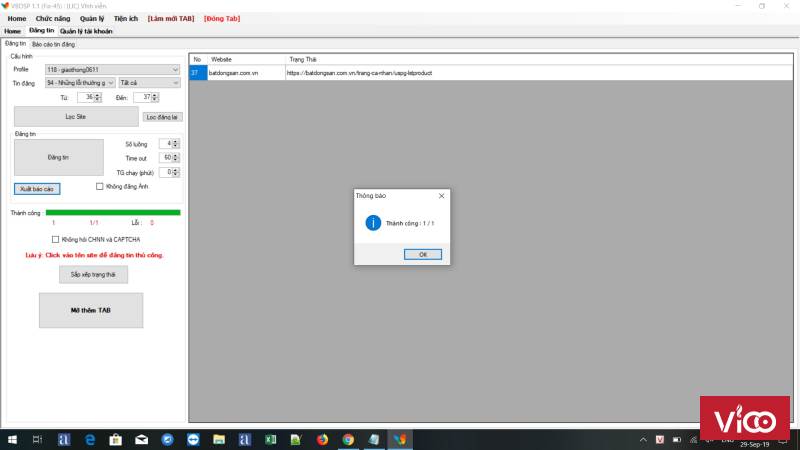Open Firefox from the taskbar

tap(322, 439)
